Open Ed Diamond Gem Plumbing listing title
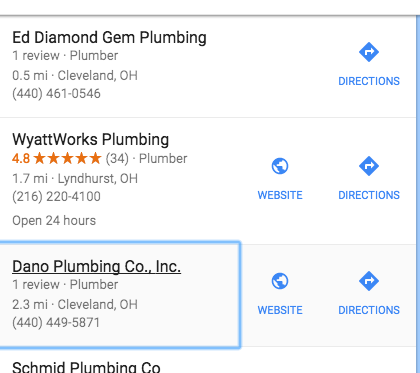This screenshot has height=373, width=420. pos(109,37)
